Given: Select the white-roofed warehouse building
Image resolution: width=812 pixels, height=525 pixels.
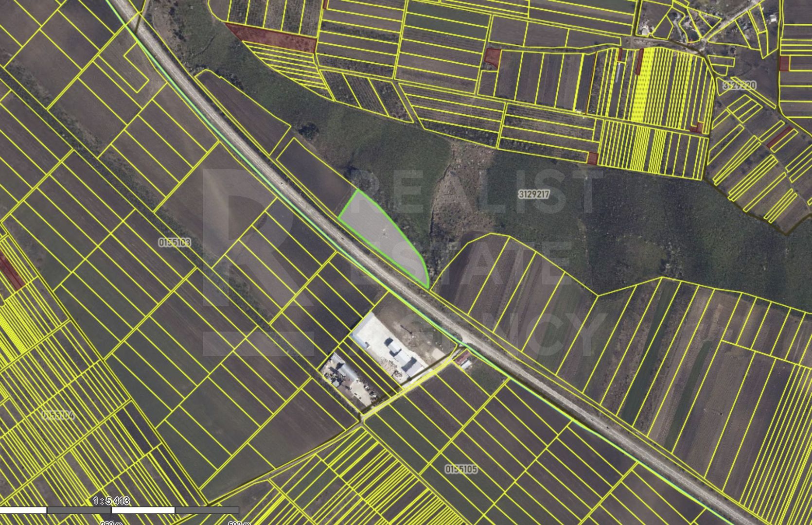Looking at the screenshot, I should pyautogui.click(x=404, y=356).
